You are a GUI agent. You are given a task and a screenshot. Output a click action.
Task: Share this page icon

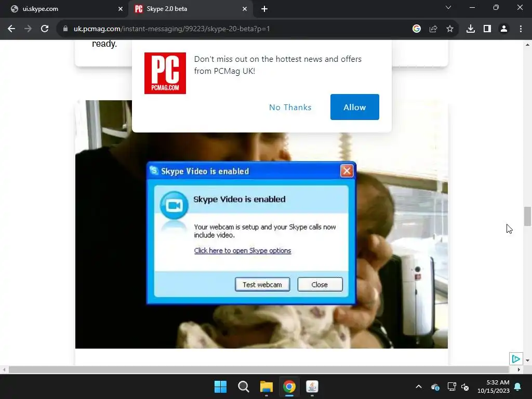click(x=433, y=29)
